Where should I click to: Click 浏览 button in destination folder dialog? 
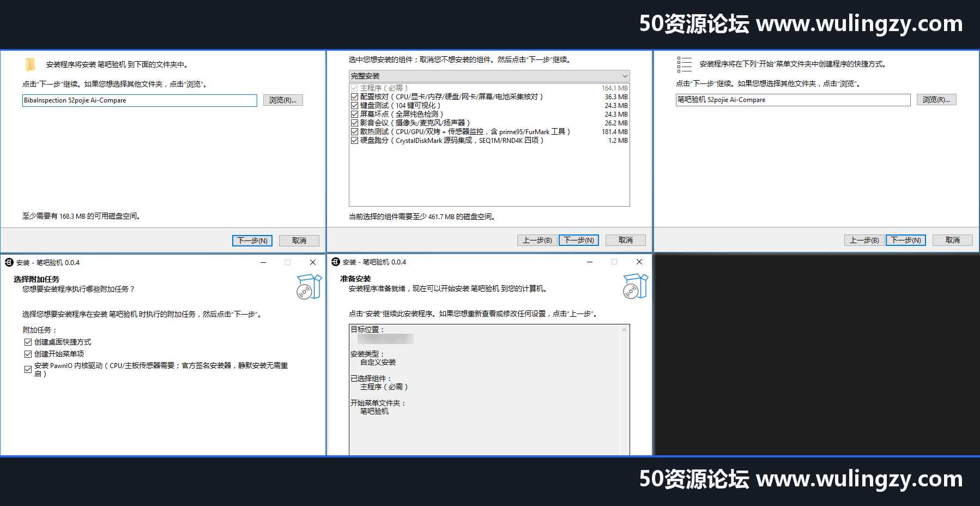coord(283,100)
